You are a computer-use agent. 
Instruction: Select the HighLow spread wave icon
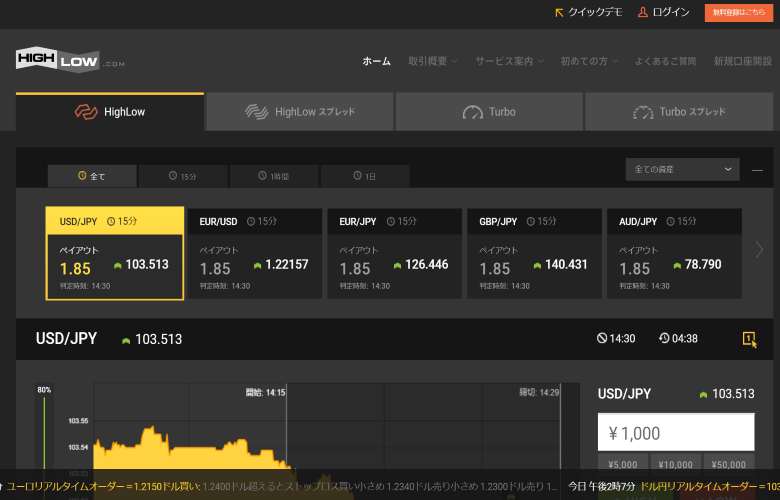(257, 112)
